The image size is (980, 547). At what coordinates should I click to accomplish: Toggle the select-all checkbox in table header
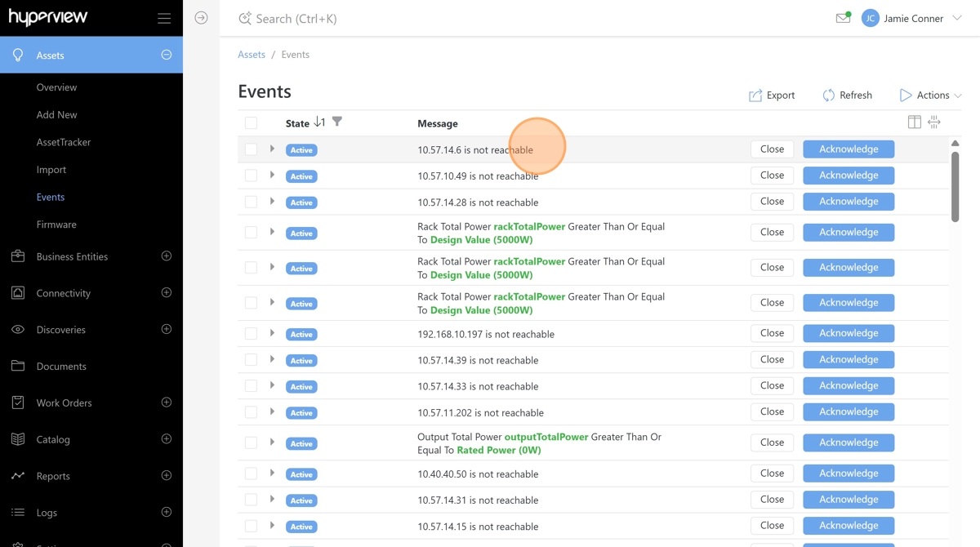tap(251, 123)
